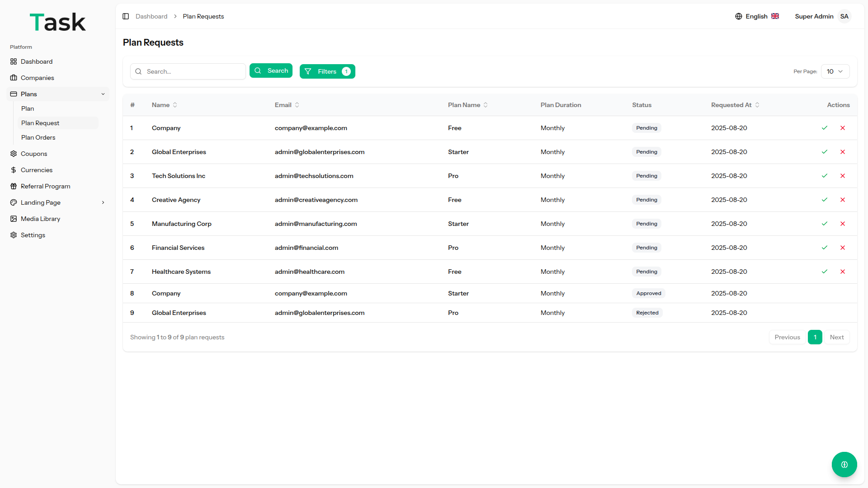868x488 pixels.
Task: Expand the Landing Page submenu
Action: [103, 202]
